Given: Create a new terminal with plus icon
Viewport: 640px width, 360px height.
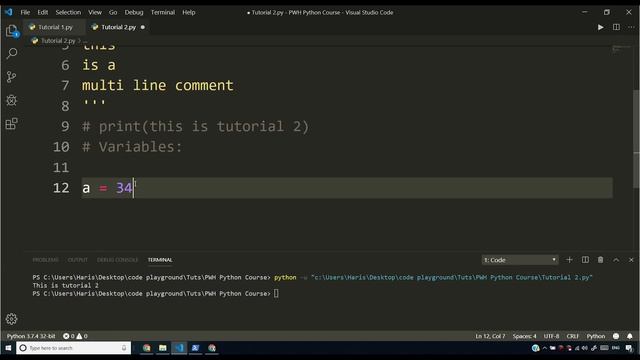Looking at the screenshot, I should (x=569, y=260).
